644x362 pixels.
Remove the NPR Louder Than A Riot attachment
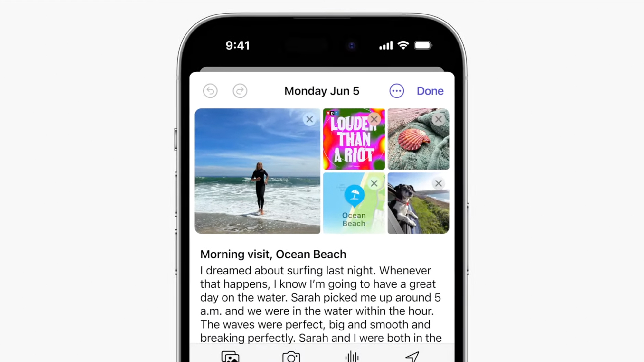374,119
